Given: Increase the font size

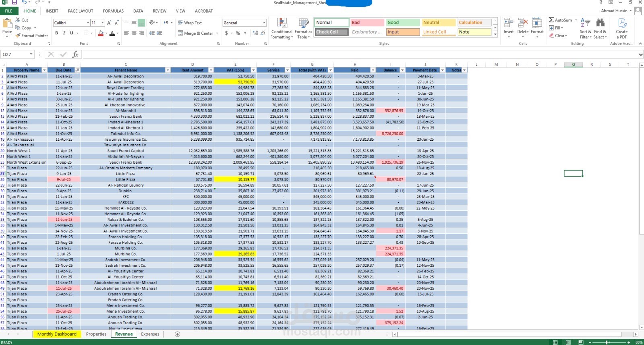Looking at the screenshot, I should pos(109,23).
